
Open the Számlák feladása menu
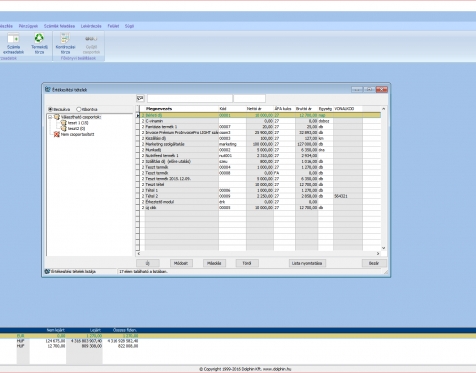point(59,26)
